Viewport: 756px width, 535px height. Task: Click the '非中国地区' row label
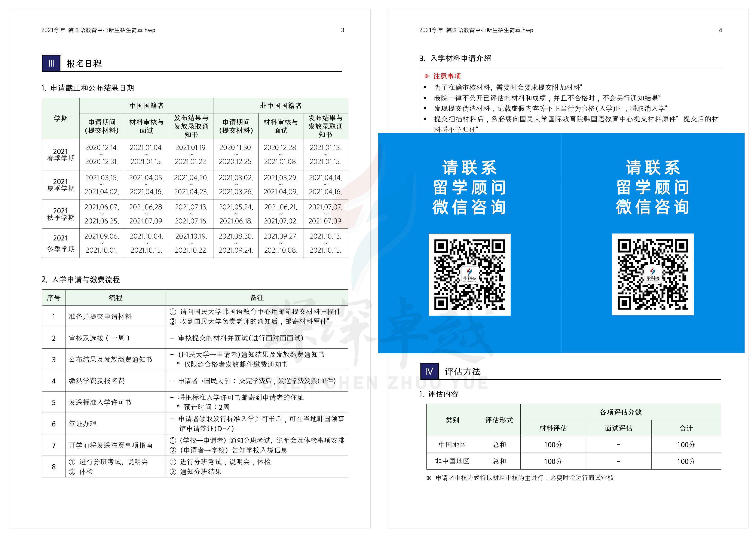coord(452,461)
